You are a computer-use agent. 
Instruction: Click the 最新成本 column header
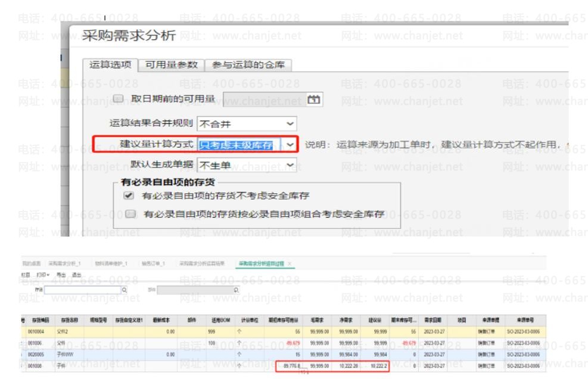pyautogui.click(x=161, y=320)
